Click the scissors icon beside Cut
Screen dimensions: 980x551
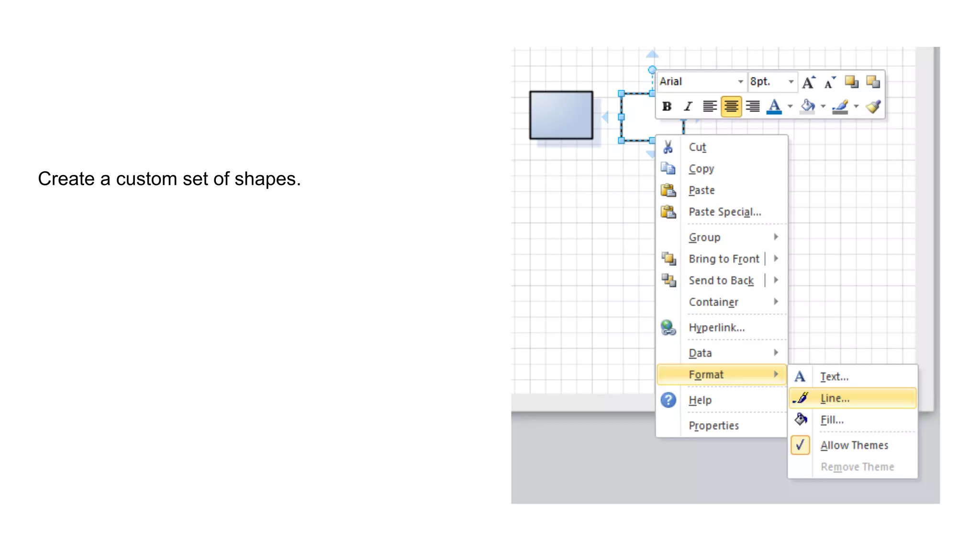tap(668, 147)
